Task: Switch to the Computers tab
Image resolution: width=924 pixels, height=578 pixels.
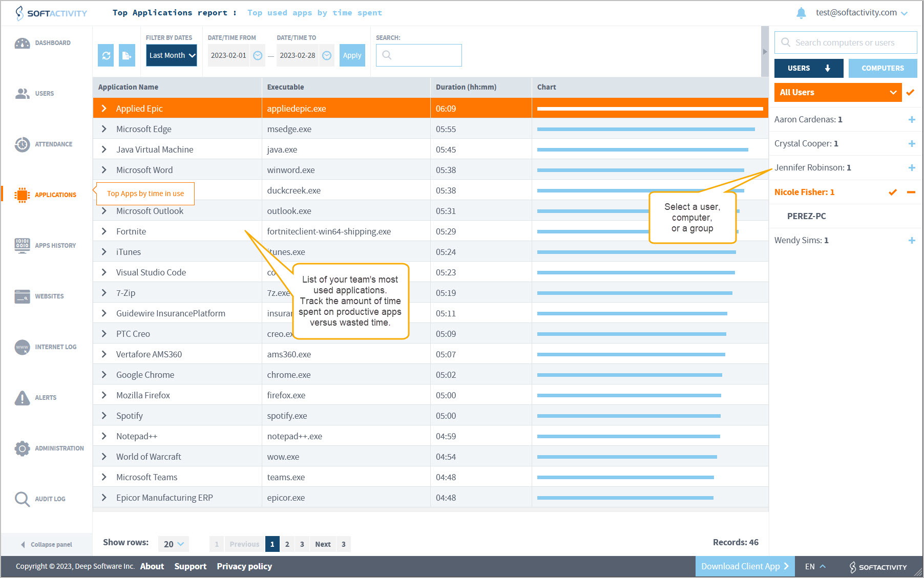Action: (883, 68)
